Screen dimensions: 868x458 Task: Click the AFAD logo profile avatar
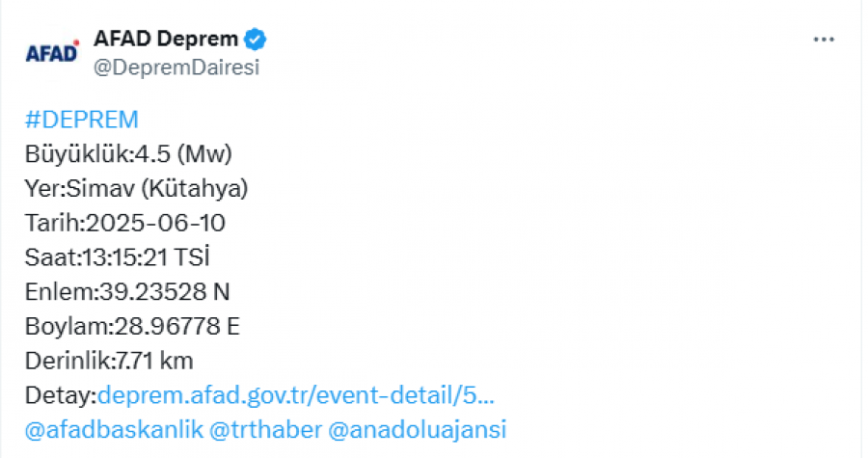(52, 52)
